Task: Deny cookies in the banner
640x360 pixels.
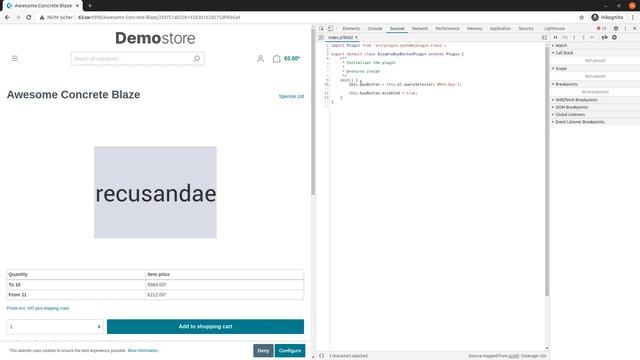Action: pos(263,351)
